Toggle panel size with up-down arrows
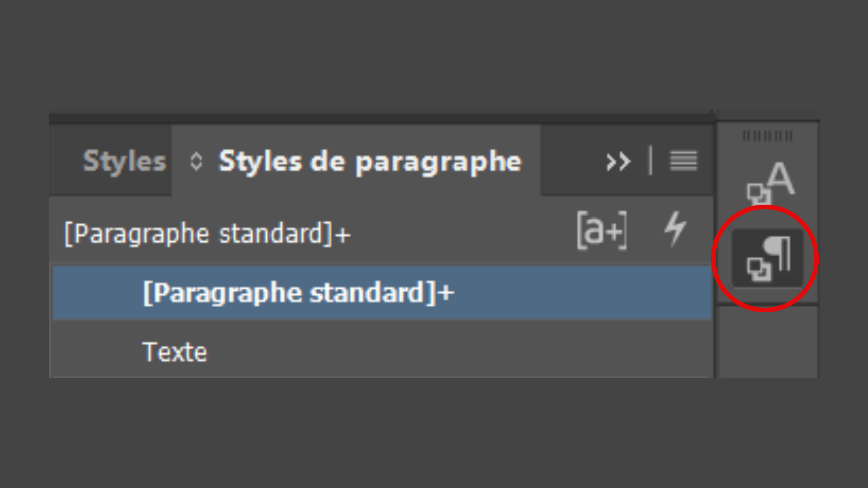 click(x=196, y=161)
